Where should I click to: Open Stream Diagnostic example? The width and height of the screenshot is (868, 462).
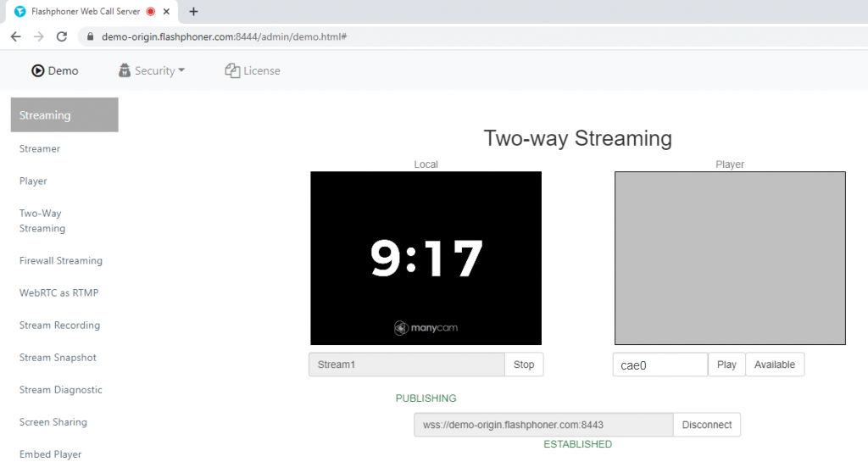pos(61,389)
